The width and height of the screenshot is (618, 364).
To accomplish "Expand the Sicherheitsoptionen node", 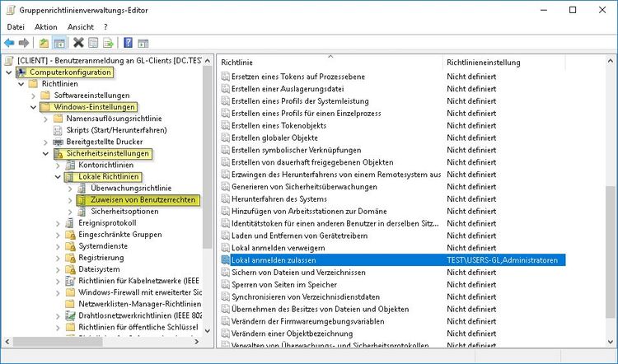I will [x=70, y=212].
